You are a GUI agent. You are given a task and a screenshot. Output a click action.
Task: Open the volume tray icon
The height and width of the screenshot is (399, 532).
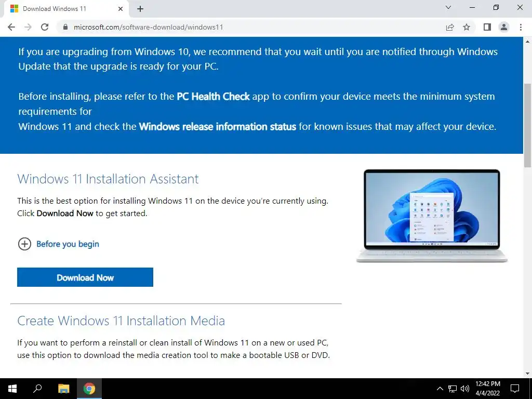pos(465,389)
